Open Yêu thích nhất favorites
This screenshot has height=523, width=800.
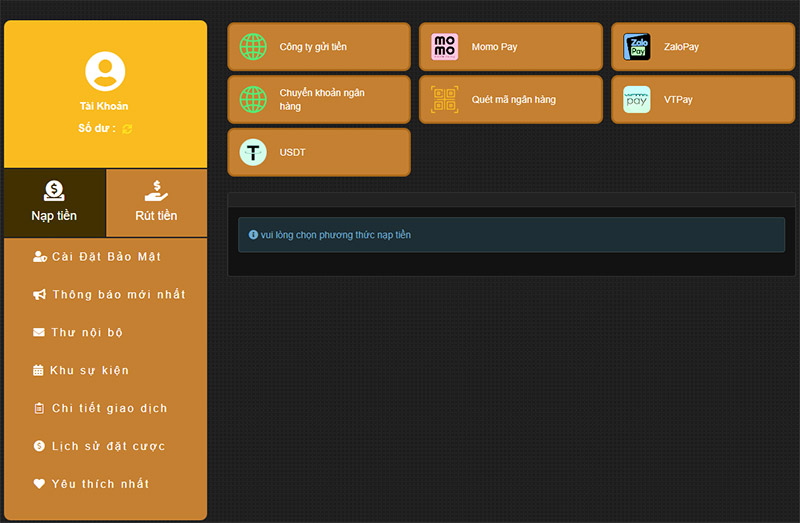100,484
